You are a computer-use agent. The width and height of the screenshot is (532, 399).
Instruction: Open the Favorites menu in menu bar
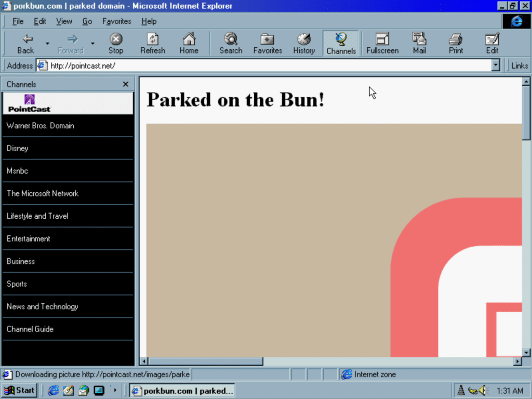(x=116, y=21)
